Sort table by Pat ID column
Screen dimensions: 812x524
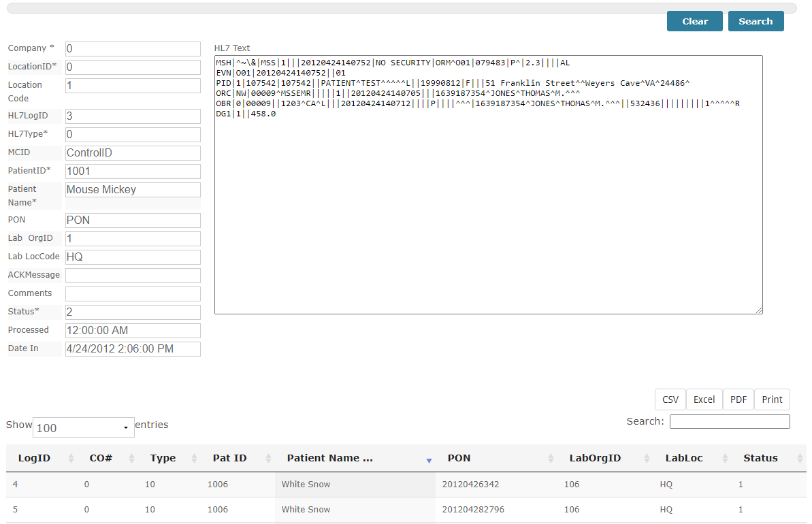[238, 458]
